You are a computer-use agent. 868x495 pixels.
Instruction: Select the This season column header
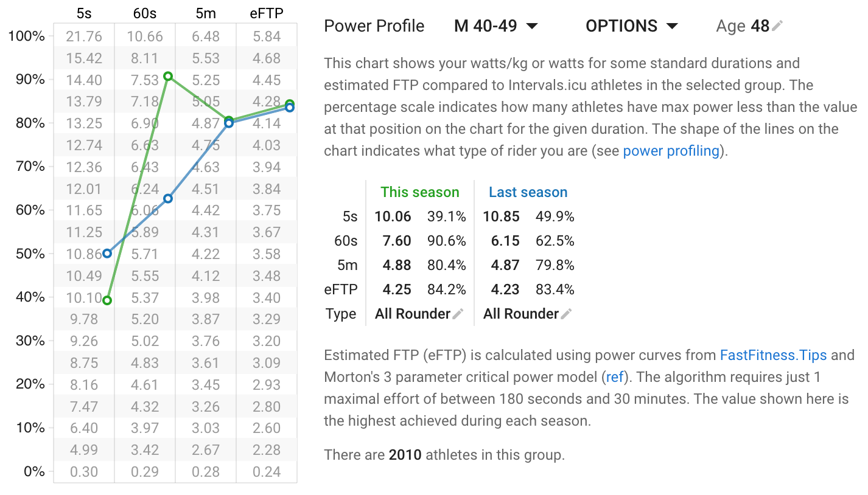click(420, 192)
